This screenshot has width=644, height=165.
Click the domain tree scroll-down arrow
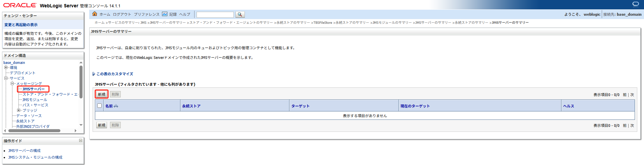click(x=81, y=125)
